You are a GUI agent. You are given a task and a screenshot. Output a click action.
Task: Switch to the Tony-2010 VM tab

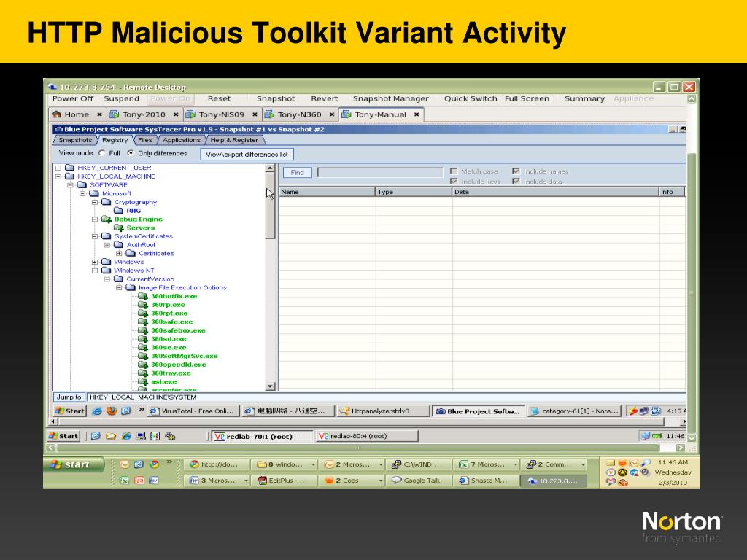coord(144,114)
